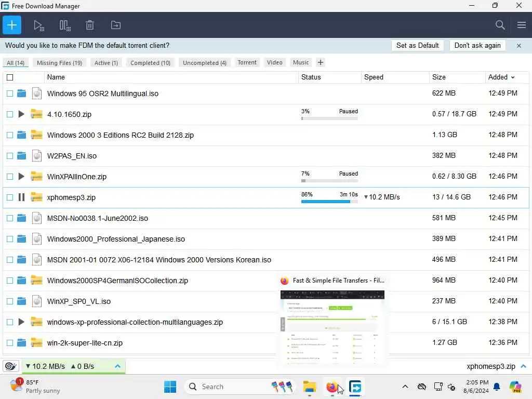Filter by Video tag

[x=274, y=62]
